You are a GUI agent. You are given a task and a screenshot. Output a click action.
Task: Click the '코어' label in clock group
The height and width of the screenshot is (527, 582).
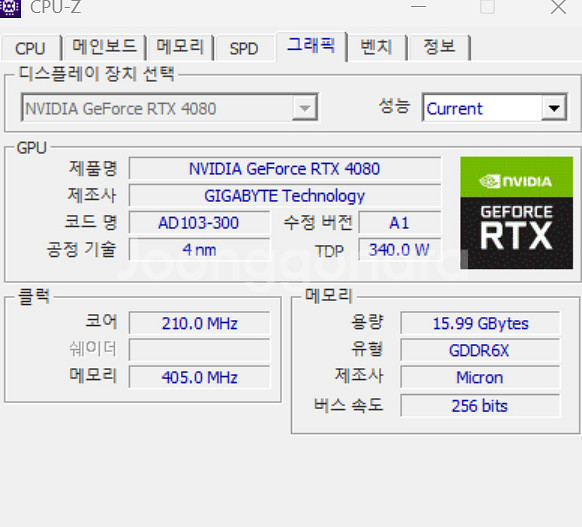coord(101,321)
